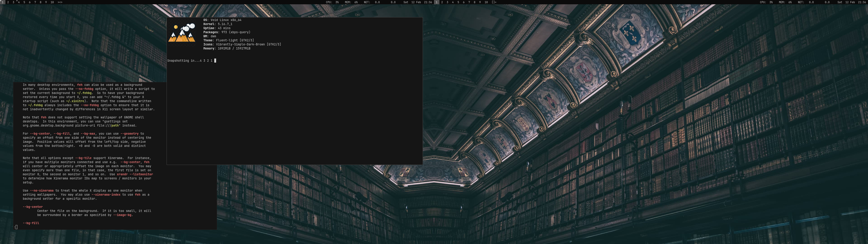Click the NET: 0.0 status before the []= bar
This screenshot has width=868, height=244.
(372, 2)
